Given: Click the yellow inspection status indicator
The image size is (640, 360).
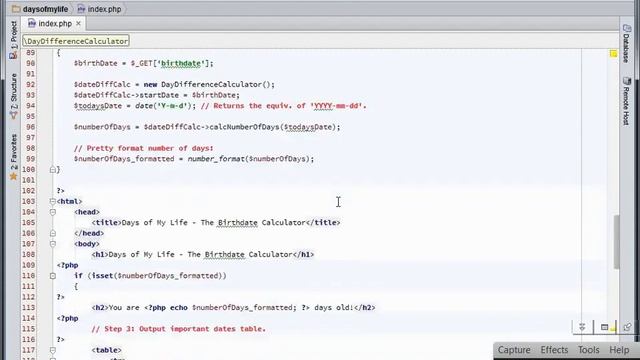Looking at the screenshot, I should 613,53.
